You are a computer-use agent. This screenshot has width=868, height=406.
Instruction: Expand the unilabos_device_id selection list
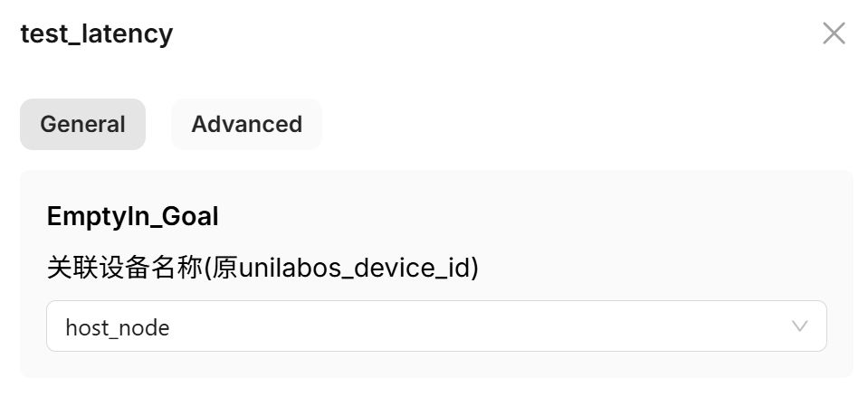click(435, 326)
